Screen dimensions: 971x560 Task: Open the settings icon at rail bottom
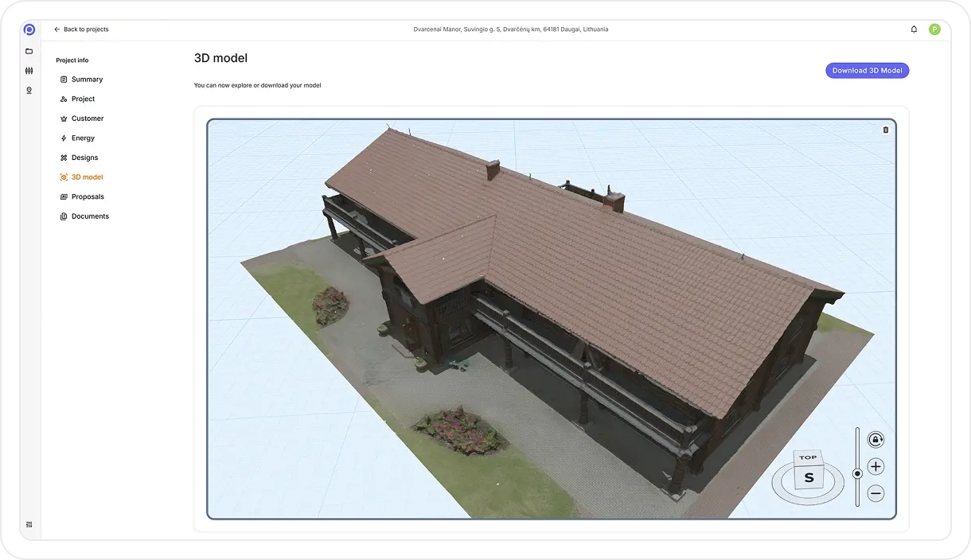coord(29,524)
